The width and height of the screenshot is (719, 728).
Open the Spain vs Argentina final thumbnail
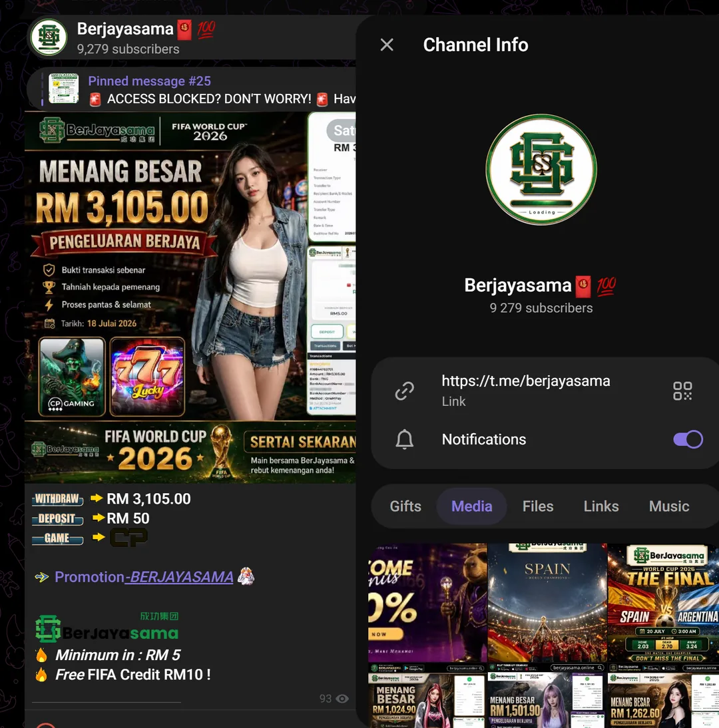click(663, 603)
